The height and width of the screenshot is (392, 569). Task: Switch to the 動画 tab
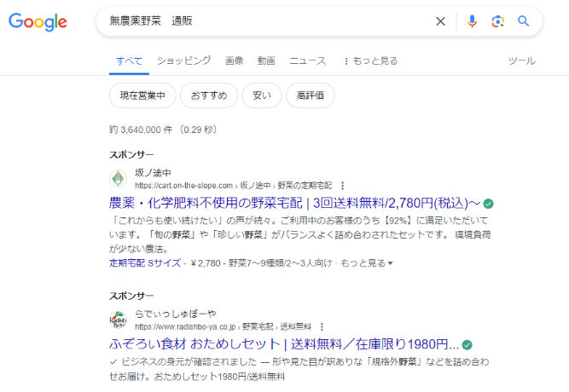click(x=266, y=61)
